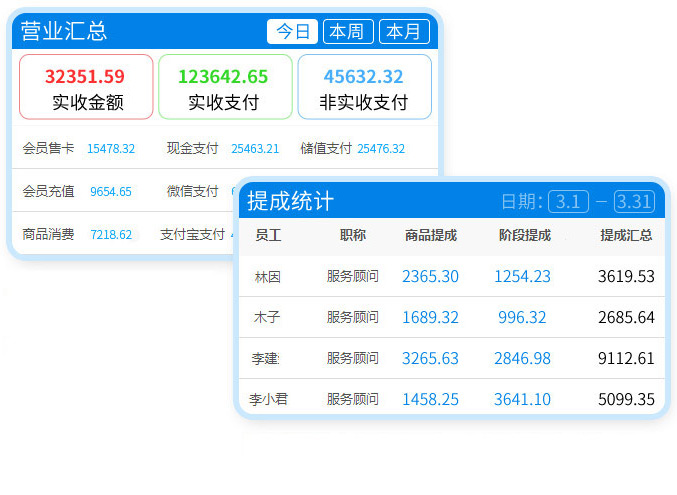Screen dimensions: 677x495
Task: Open 李建's 阶段提成 value 2846.98
Action: tap(522, 359)
